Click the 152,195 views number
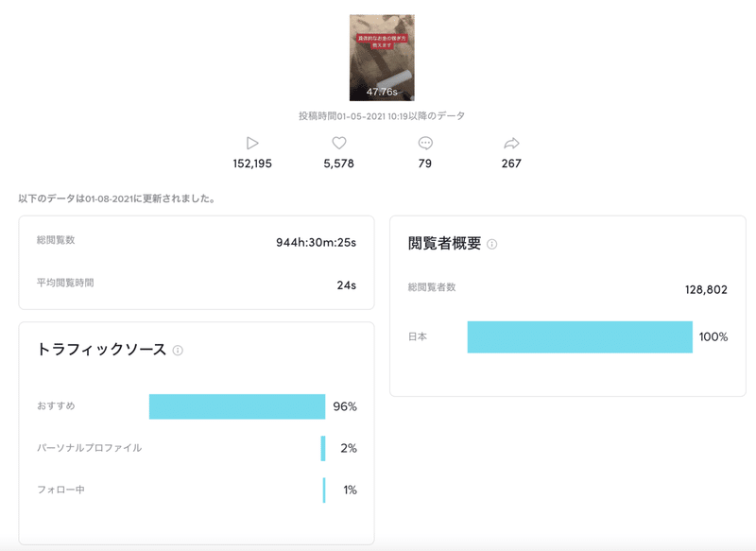 click(251, 164)
